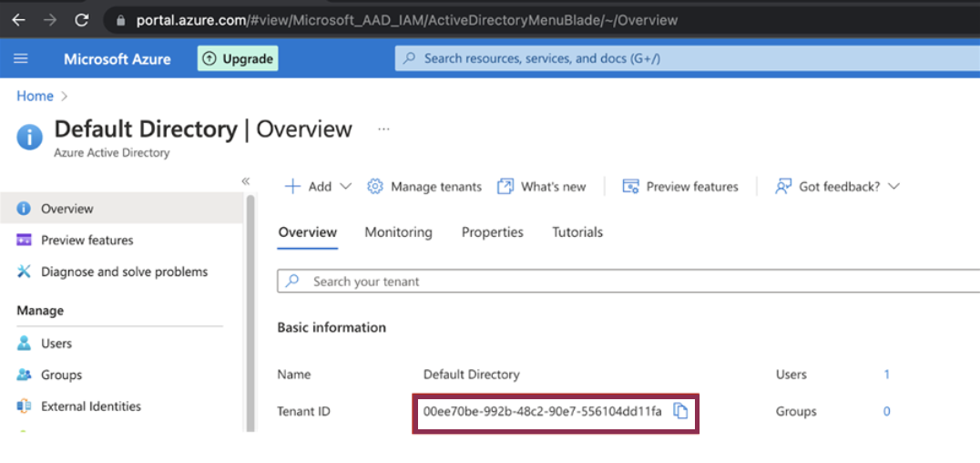The height and width of the screenshot is (463, 980).
Task: Click Preview features in the toolbar
Action: coord(680,187)
